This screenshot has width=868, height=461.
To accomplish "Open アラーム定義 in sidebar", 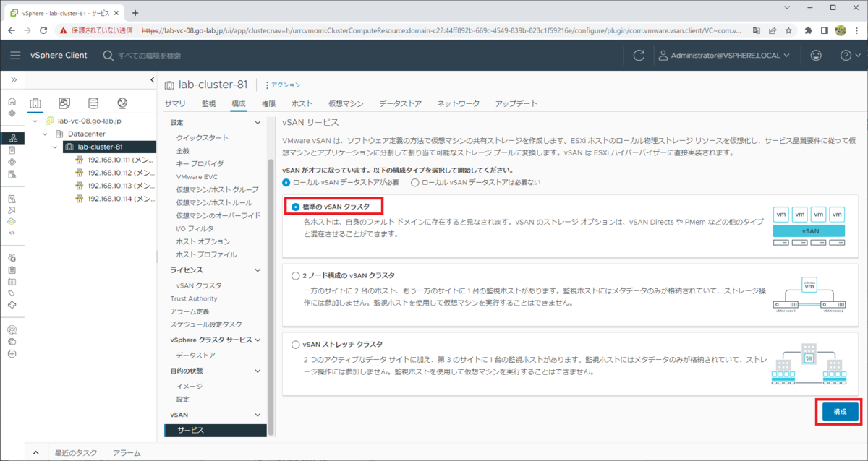I will tap(190, 311).
